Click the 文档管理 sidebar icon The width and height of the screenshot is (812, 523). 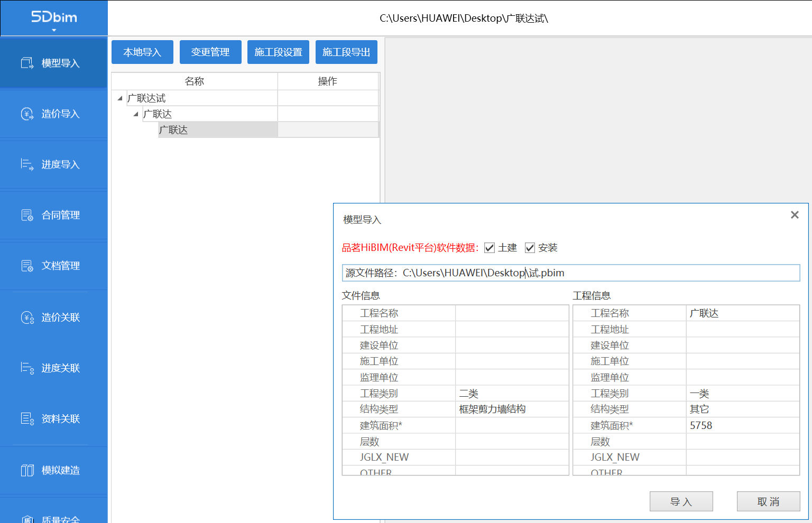(27, 266)
